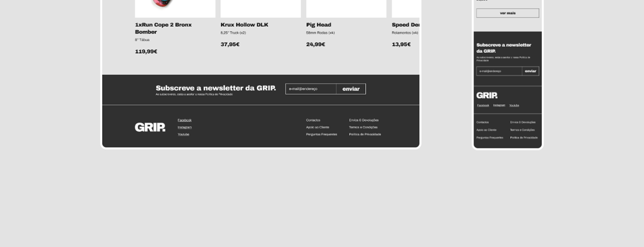Click the 24,99€ price
Screen dimensions: 644x247
[x=315, y=44]
